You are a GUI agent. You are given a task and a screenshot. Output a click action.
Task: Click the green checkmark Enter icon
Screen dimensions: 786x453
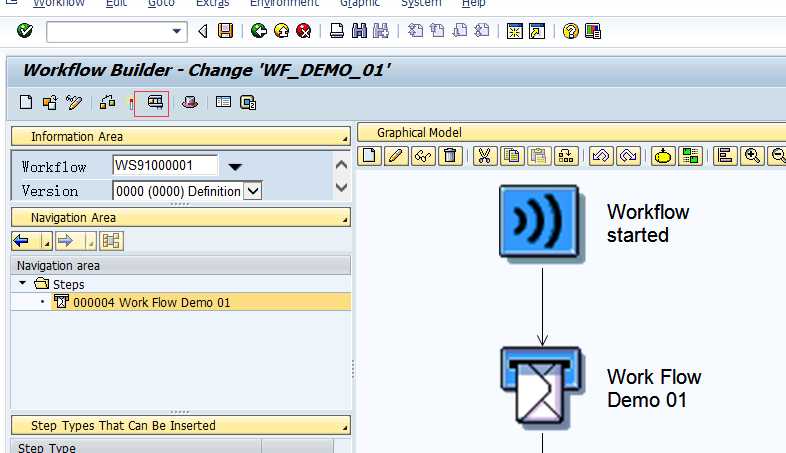tap(25, 31)
